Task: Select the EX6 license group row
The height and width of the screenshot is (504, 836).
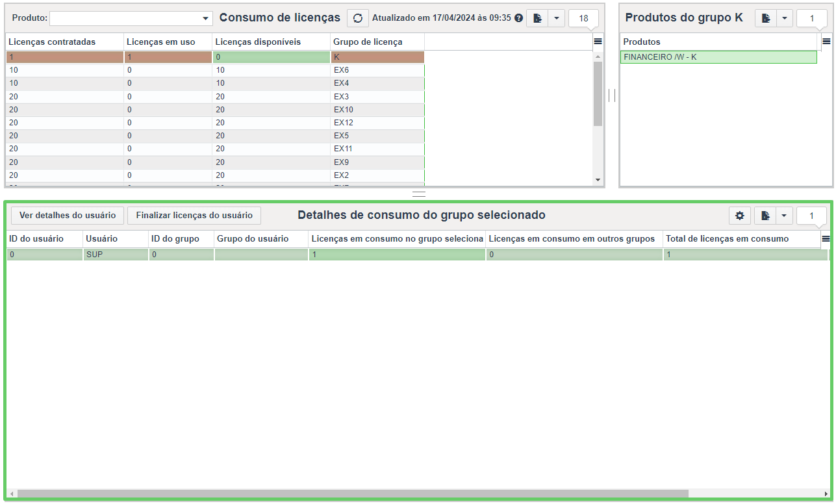Action: pyautogui.click(x=215, y=70)
